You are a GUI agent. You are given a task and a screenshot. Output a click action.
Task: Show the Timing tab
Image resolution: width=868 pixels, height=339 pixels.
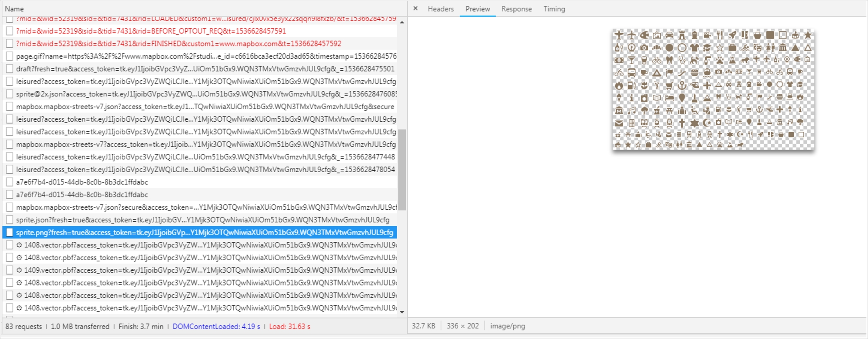coord(554,9)
